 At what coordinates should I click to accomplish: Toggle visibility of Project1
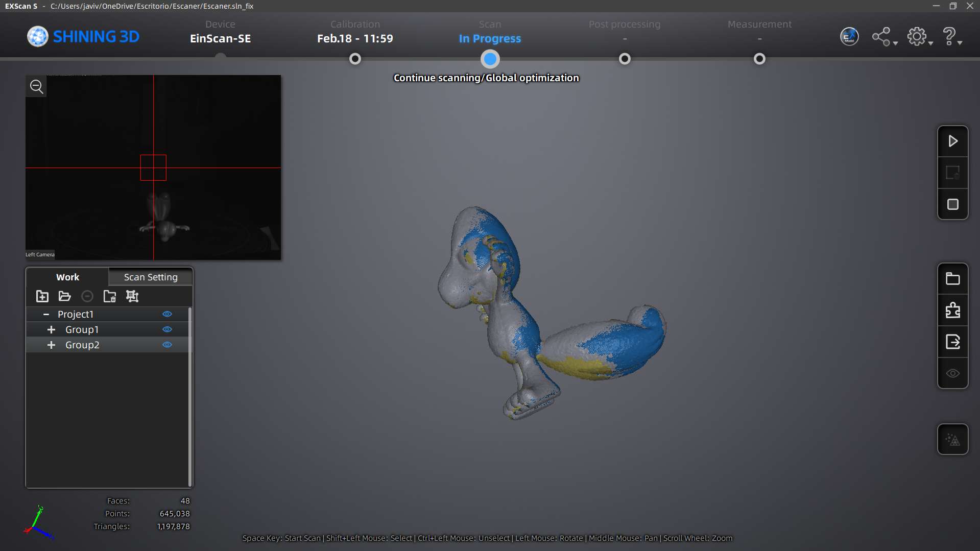pos(167,314)
